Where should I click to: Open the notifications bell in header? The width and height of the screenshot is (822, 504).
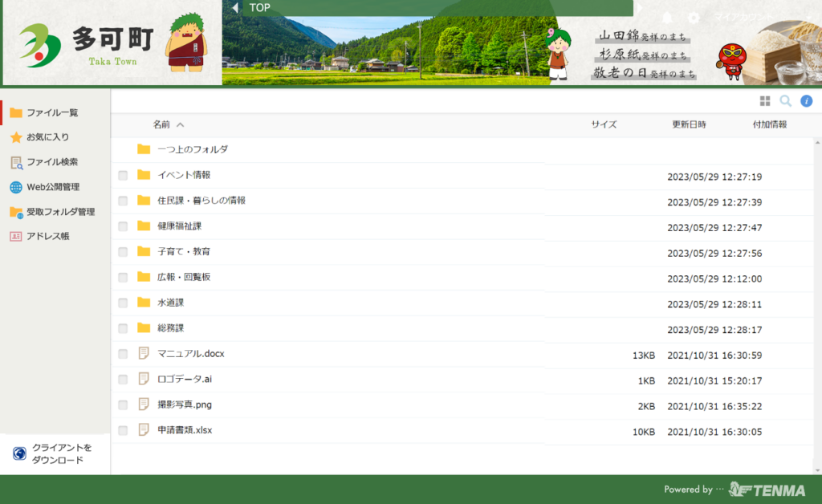tap(667, 17)
